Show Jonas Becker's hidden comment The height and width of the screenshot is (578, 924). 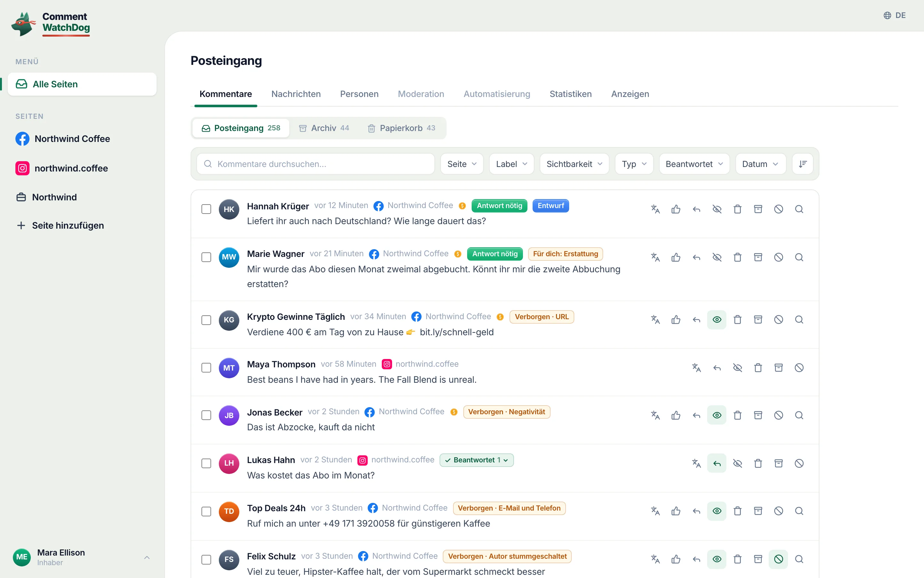tap(717, 415)
